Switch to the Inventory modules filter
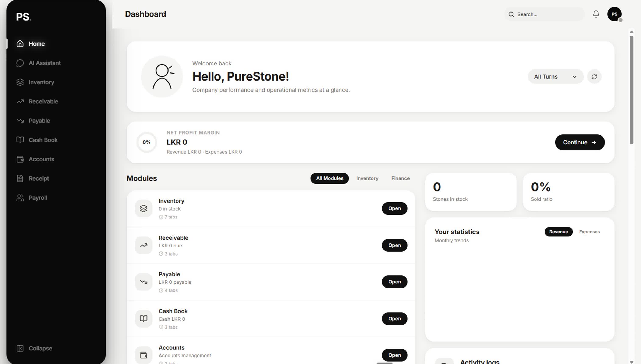 (x=367, y=178)
